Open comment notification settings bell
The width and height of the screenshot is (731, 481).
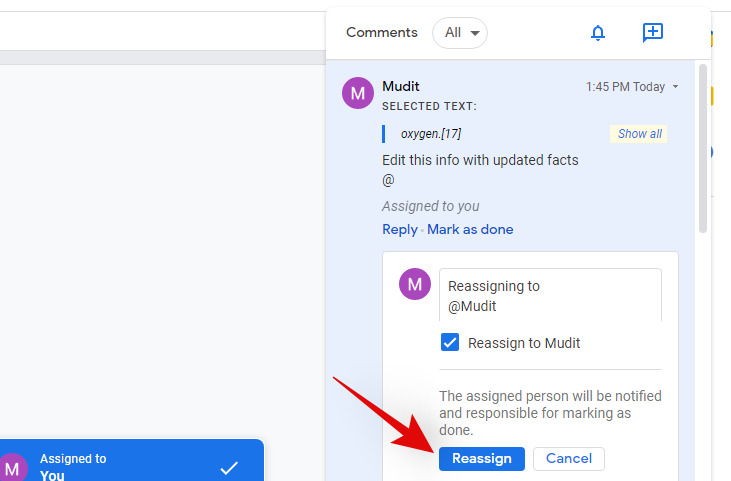[x=598, y=33]
